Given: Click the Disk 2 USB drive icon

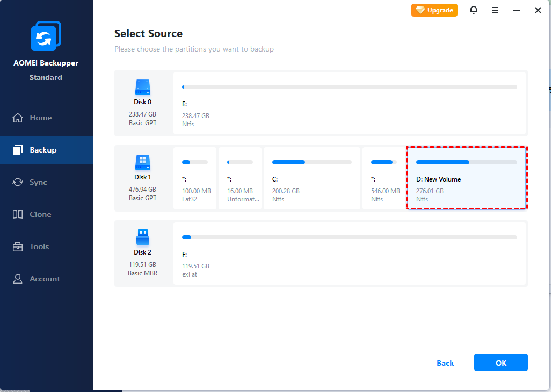Looking at the screenshot, I should tap(142, 237).
